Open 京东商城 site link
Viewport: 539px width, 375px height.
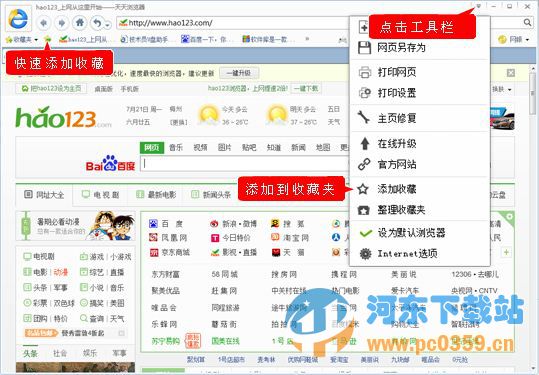pos(169,253)
